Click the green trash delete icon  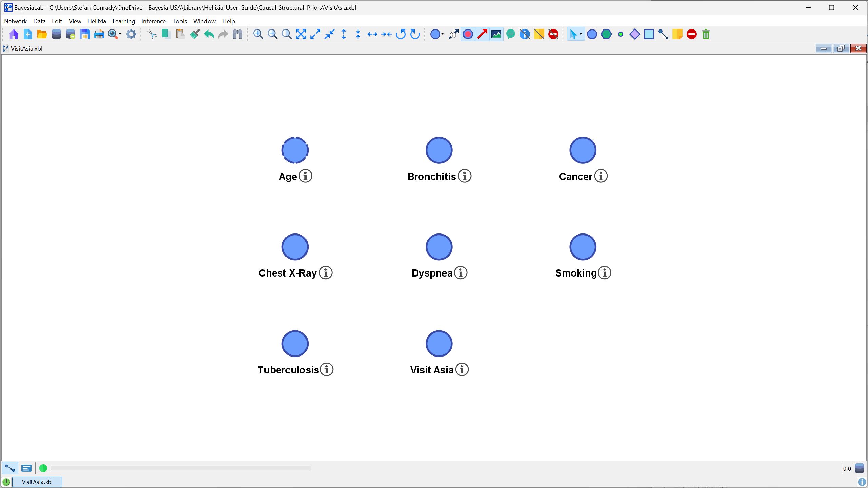point(706,34)
